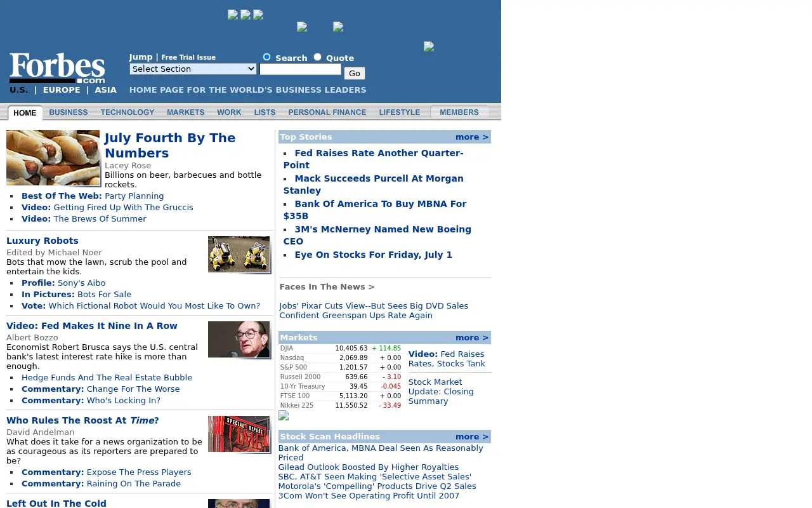Screen dimensions: 812x508
Task: Select the Quote radio button
Action: [318, 57]
